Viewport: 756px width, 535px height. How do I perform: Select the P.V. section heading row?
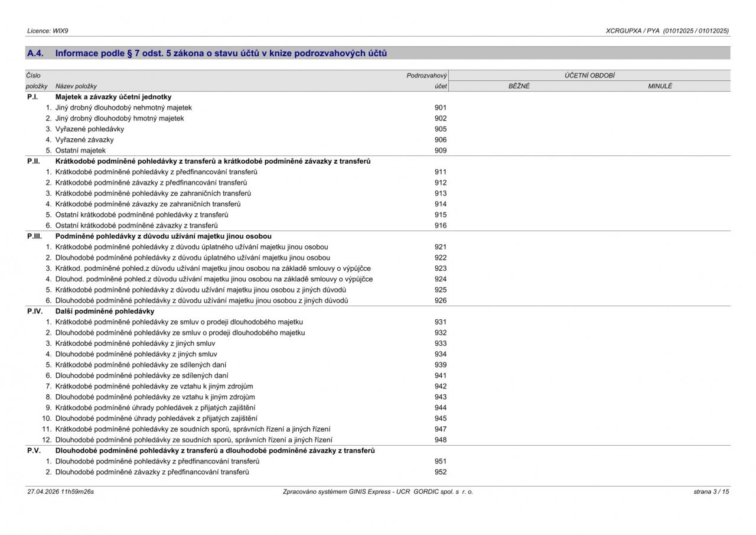378,450
